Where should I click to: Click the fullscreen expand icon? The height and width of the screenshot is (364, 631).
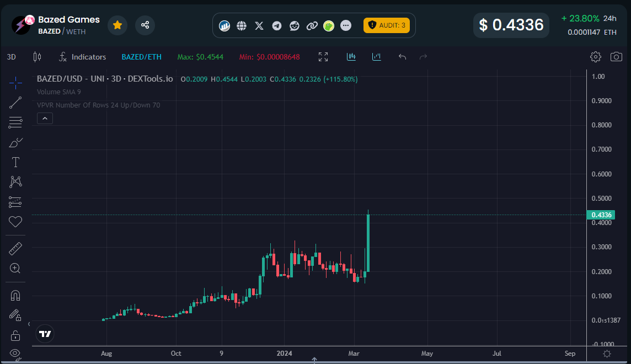tap(323, 57)
